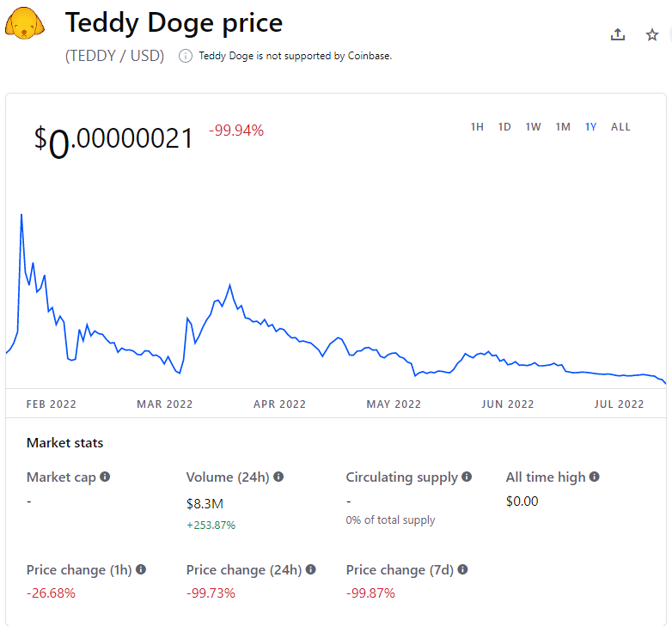
Task: Click the All time high info icon
Action: (x=594, y=477)
